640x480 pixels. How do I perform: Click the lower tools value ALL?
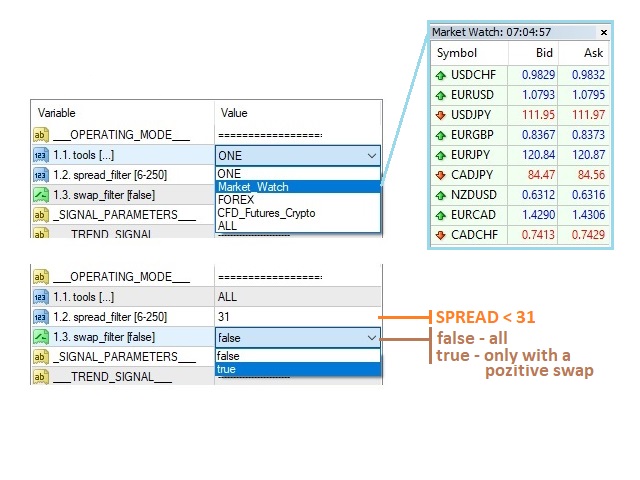click(227, 297)
